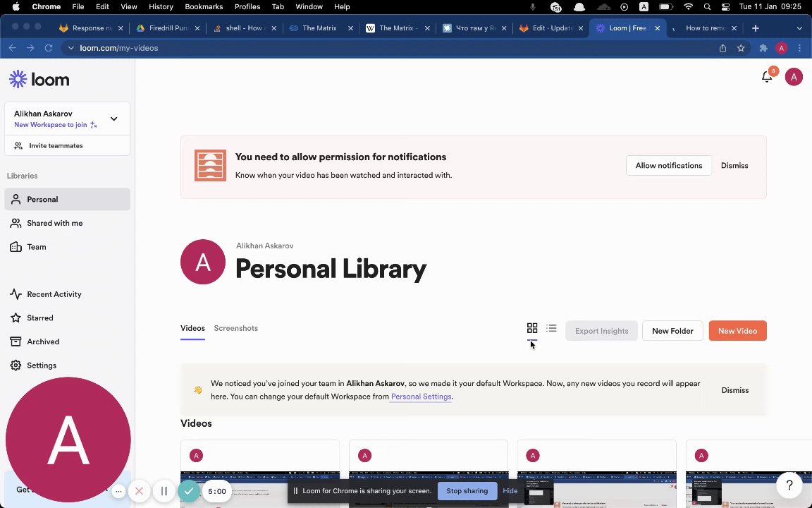The image size is (812, 508).
Task: Bookmark this page with star icon
Action: coord(741,48)
